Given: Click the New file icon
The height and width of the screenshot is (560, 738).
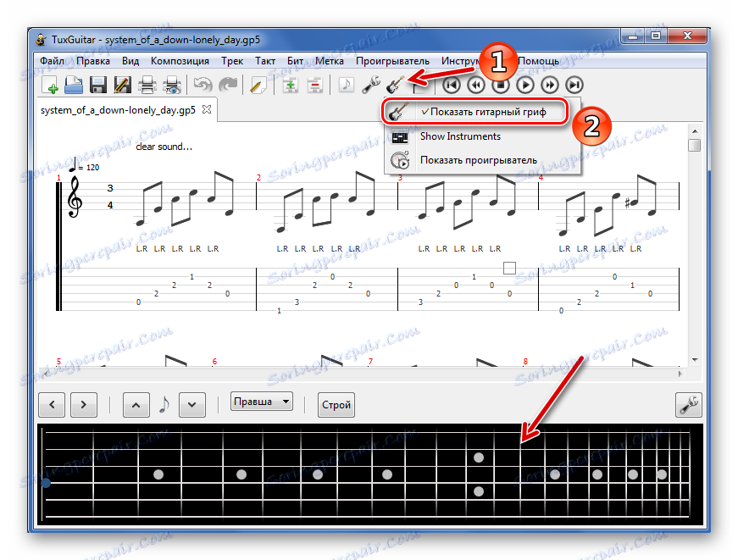Looking at the screenshot, I should [50, 86].
